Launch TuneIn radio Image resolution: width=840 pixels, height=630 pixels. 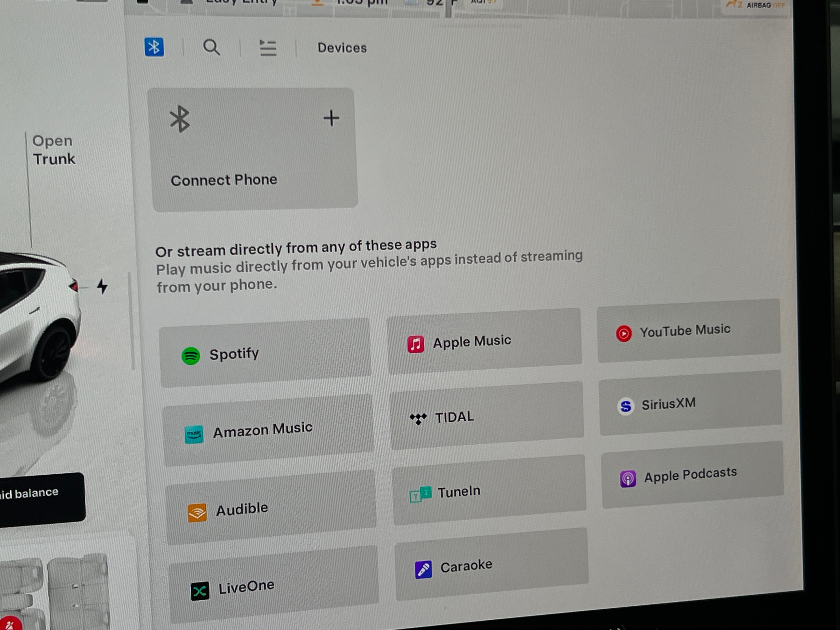[489, 490]
